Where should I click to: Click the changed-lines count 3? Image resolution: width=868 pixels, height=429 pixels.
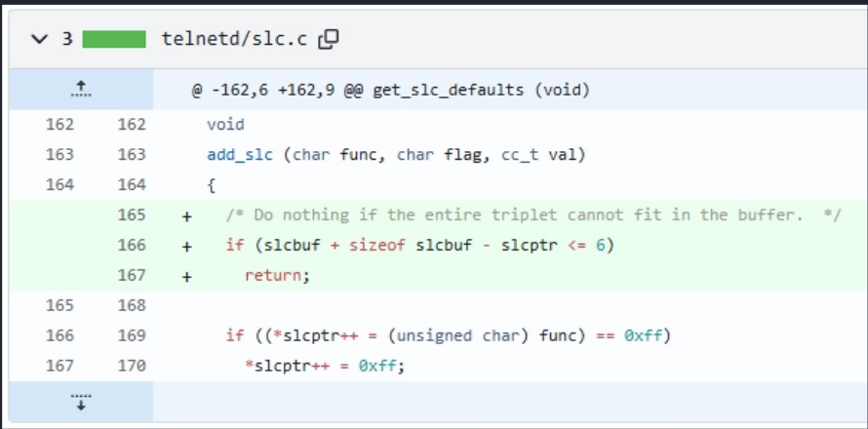(x=67, y=39)
